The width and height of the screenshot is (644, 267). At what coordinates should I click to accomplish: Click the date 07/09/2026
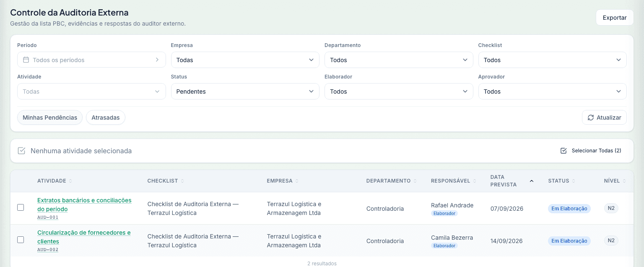tap(507, 209)
